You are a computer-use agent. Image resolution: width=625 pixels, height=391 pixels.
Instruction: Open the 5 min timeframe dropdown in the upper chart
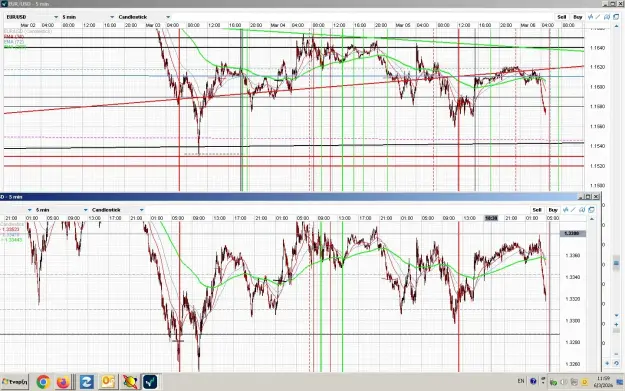click(x=88, y=17)
